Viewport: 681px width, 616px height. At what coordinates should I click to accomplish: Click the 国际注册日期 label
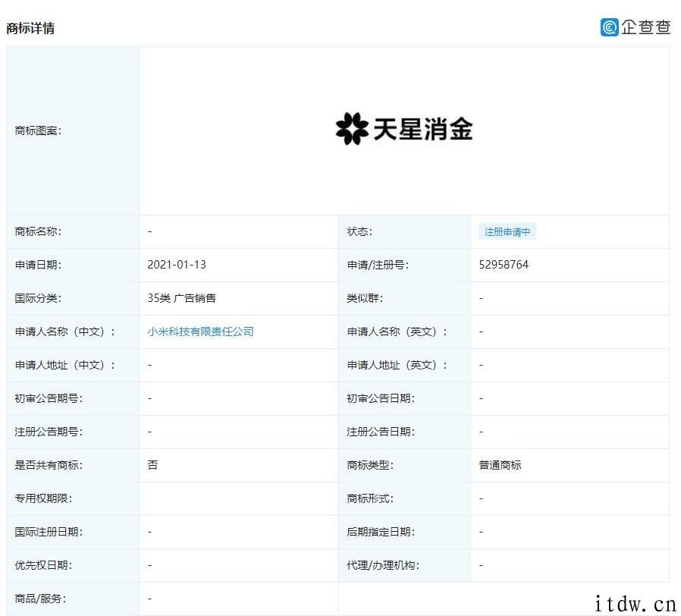49,532
